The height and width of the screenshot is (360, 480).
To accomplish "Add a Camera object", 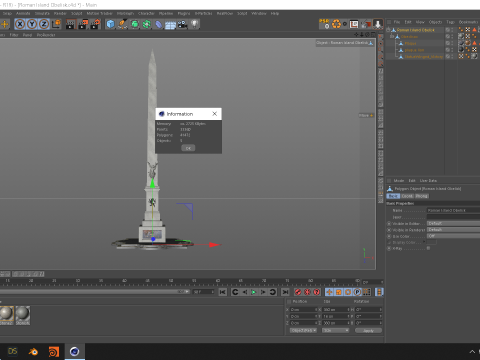I will click(x=182, y=24).
